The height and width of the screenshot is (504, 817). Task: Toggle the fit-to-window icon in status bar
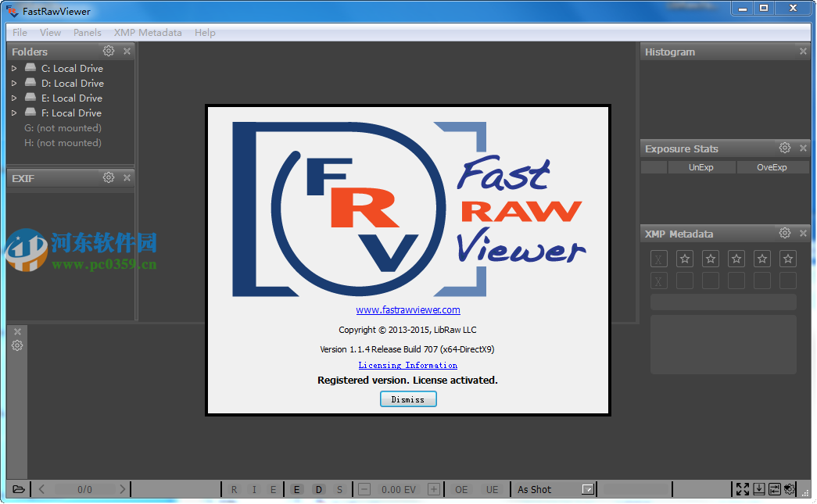pos(773,489)
